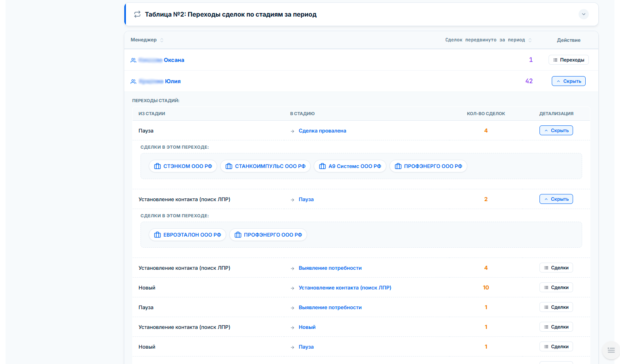Open manager Юлия link
This screenshot has width=620, height=364.
pos(160,81)
